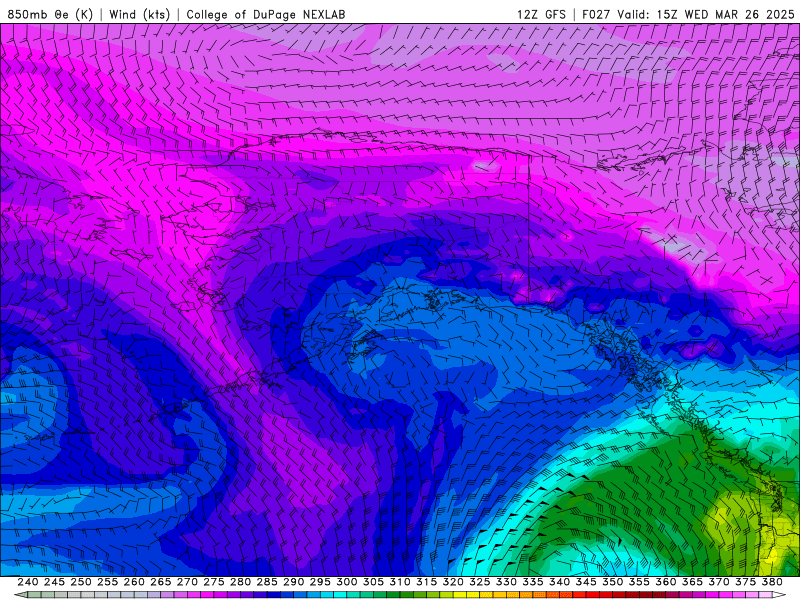Click the 320 color scale label

tap(453, 582)
